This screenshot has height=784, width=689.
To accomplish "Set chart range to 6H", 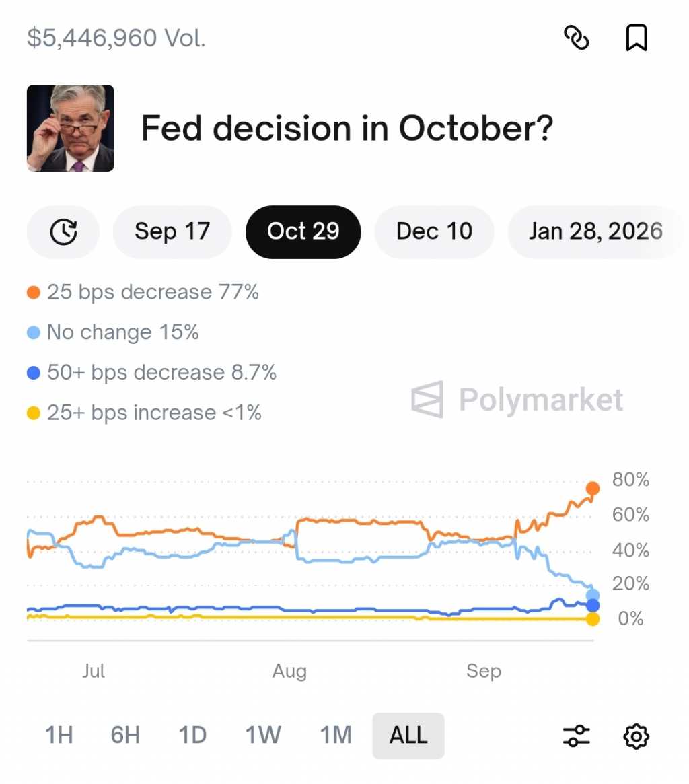I will (x=125, y=735).
